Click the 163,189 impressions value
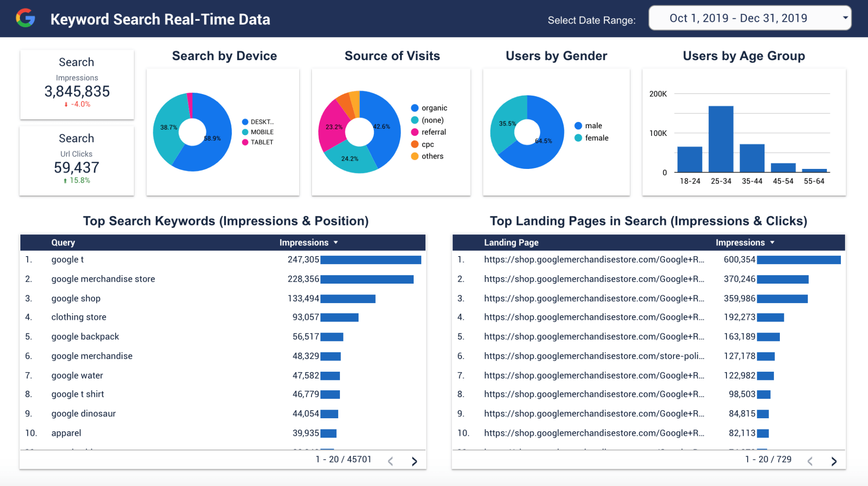Screen dimensions: 868x486 point(740,336)
